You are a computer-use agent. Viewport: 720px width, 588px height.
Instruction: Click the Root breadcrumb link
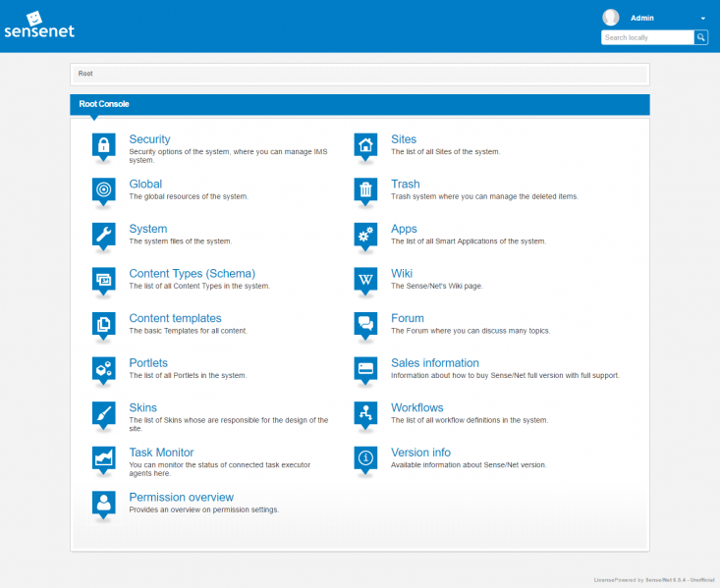click(x=85, y=74)
